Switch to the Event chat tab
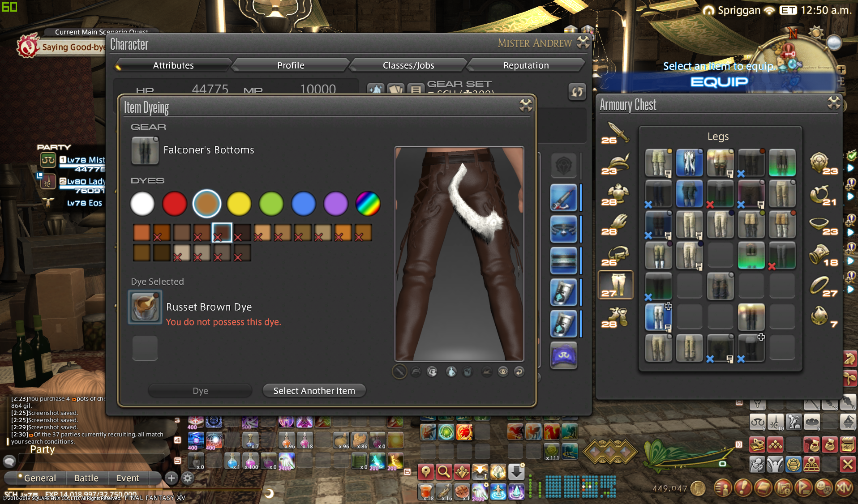Screen dimensions: 858x504 click(128, 478)
